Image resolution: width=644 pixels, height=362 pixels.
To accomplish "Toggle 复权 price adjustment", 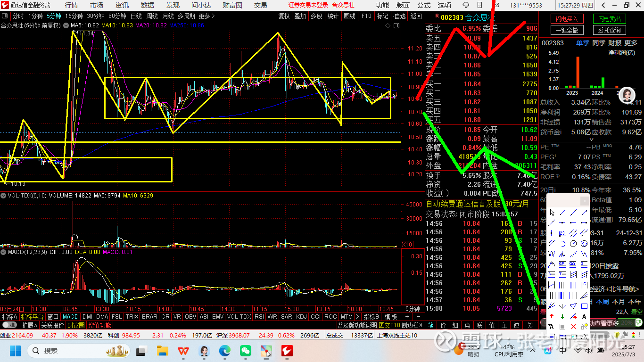I will point(284,16).
